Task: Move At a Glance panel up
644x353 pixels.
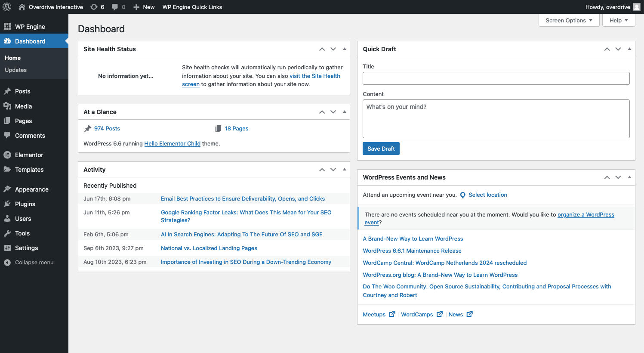Action: pos(322,112)
